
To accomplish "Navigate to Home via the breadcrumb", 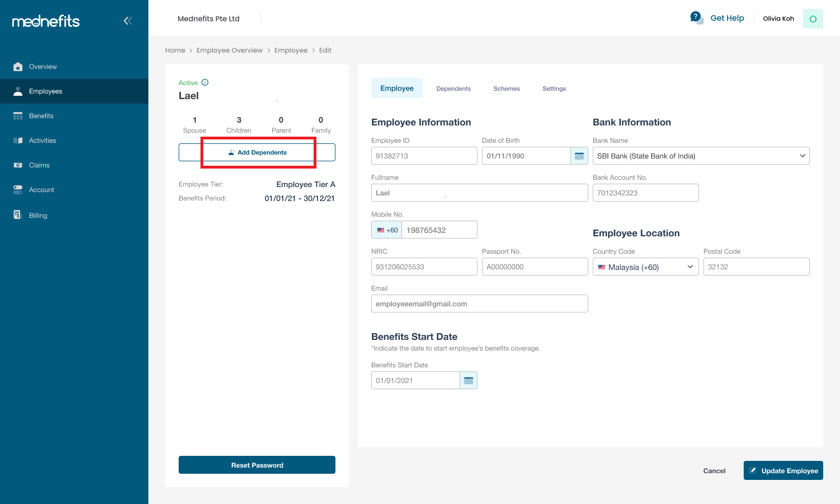I will pos(175,50).
